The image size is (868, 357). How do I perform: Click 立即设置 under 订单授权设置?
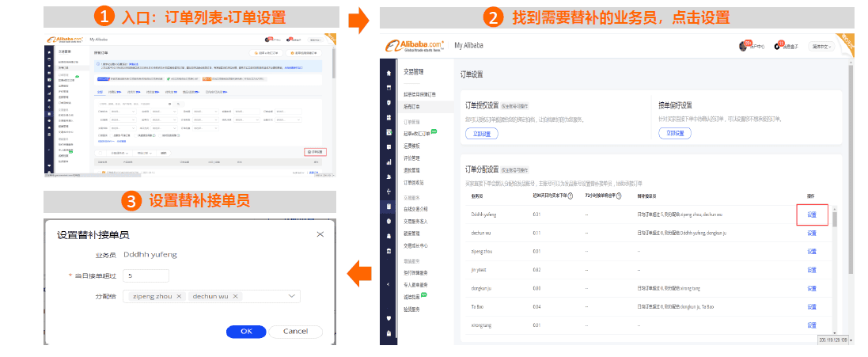point(481,134)
